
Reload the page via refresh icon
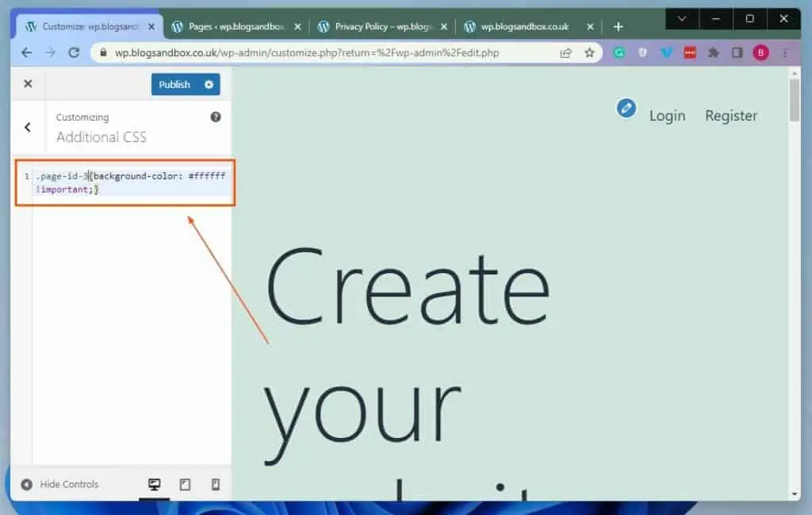pyautogui.click(x=75, y=52)
